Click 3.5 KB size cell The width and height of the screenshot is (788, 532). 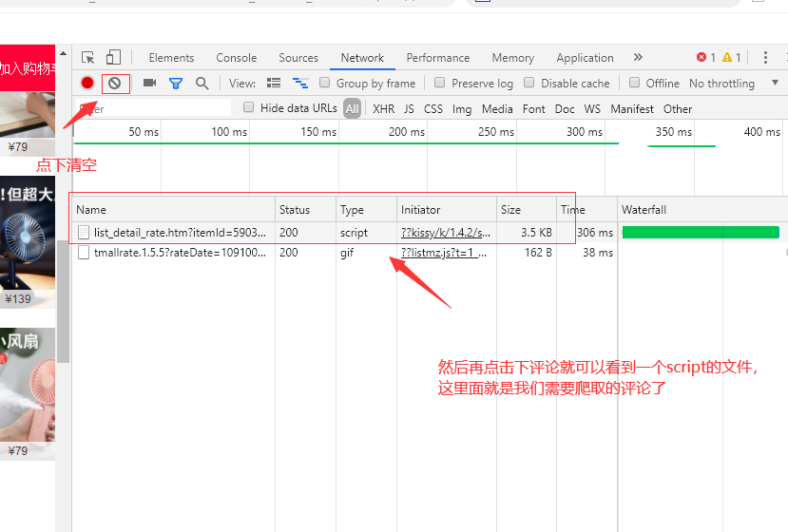[536, 233]
